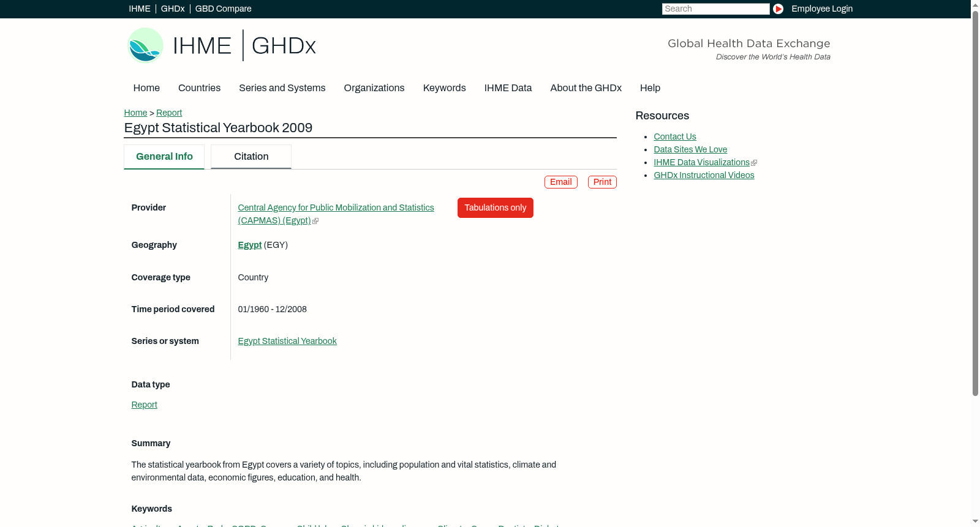Click the IHME leaf logo
Screen dimensions: 980x527
coord(145,45)
